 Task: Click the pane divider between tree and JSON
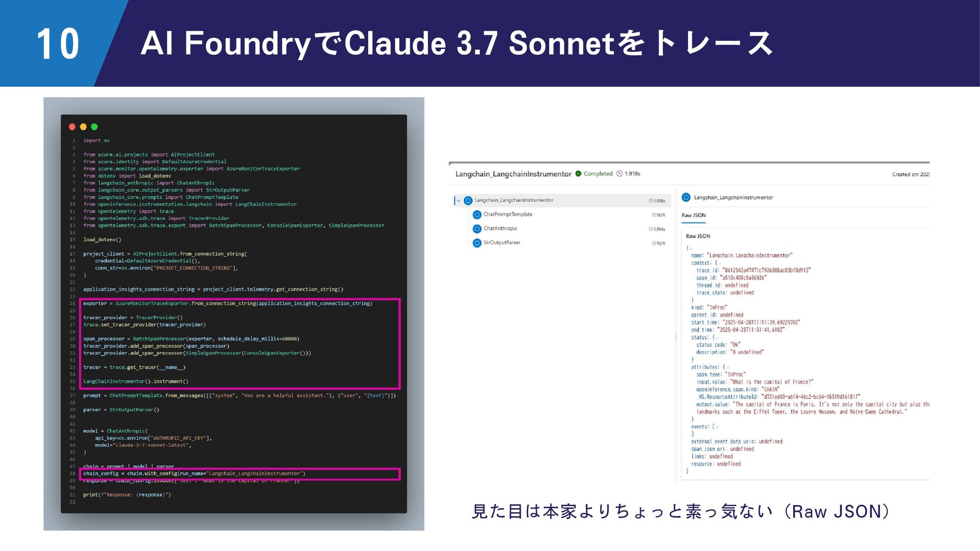pos(676,338)
